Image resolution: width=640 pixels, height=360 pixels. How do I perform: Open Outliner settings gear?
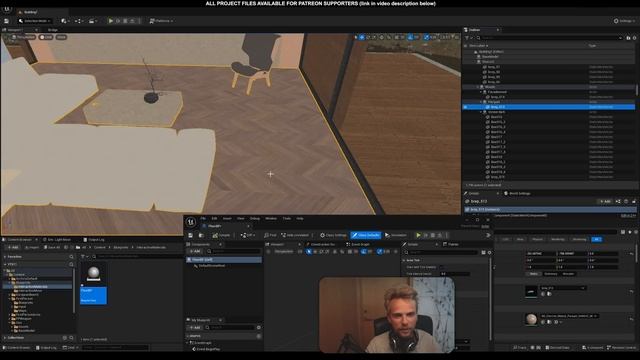[634, 38]
